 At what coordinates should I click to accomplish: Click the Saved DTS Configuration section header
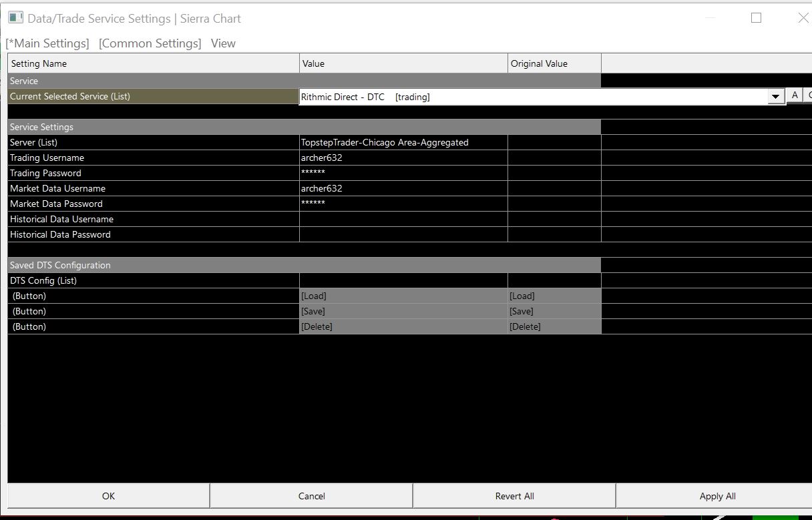pyautogui.click(x=304, y=265)
